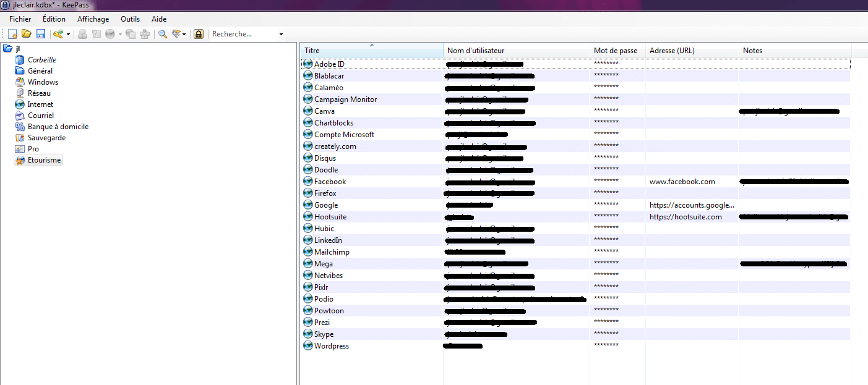Click the Show Entries keys icon
868x385 pixels.
click(x=177, y=34)
